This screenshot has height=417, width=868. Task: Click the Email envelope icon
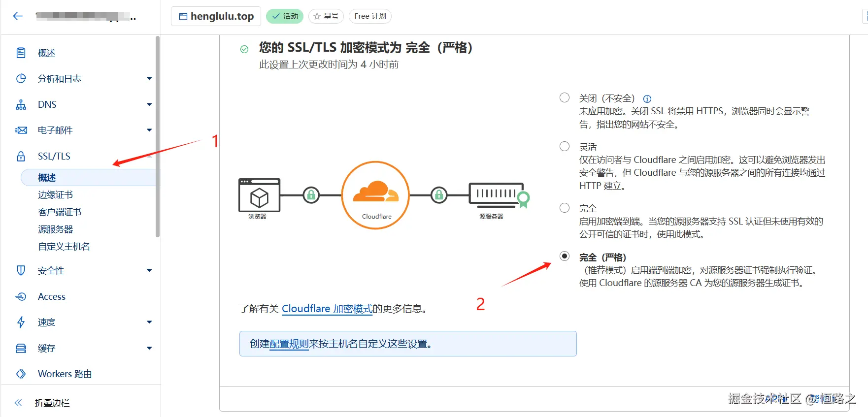pos(21,130)
